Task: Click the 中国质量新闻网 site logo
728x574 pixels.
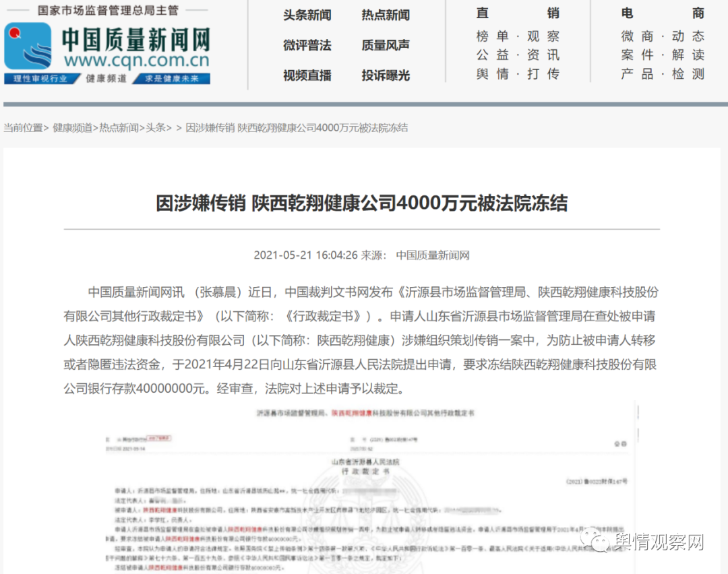Action: [107, 46]
